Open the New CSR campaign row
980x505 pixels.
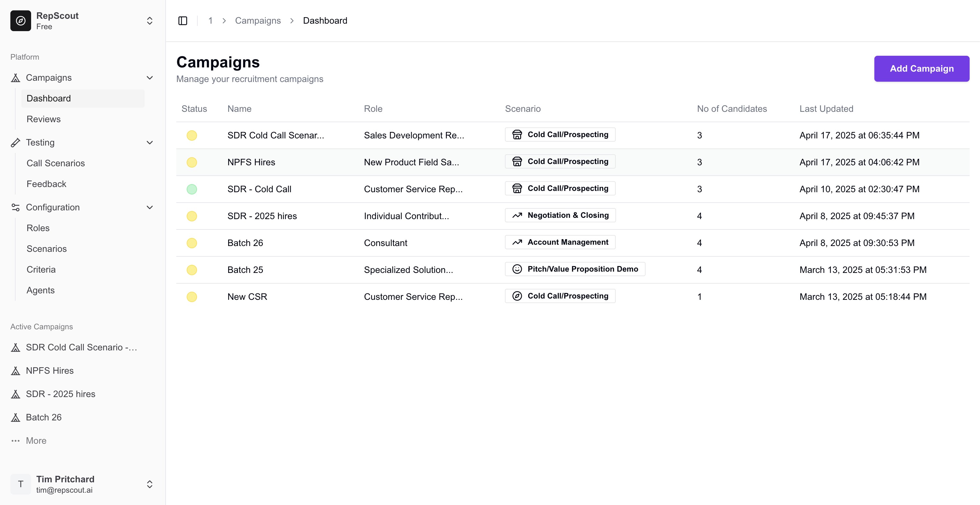click(247, 297)
